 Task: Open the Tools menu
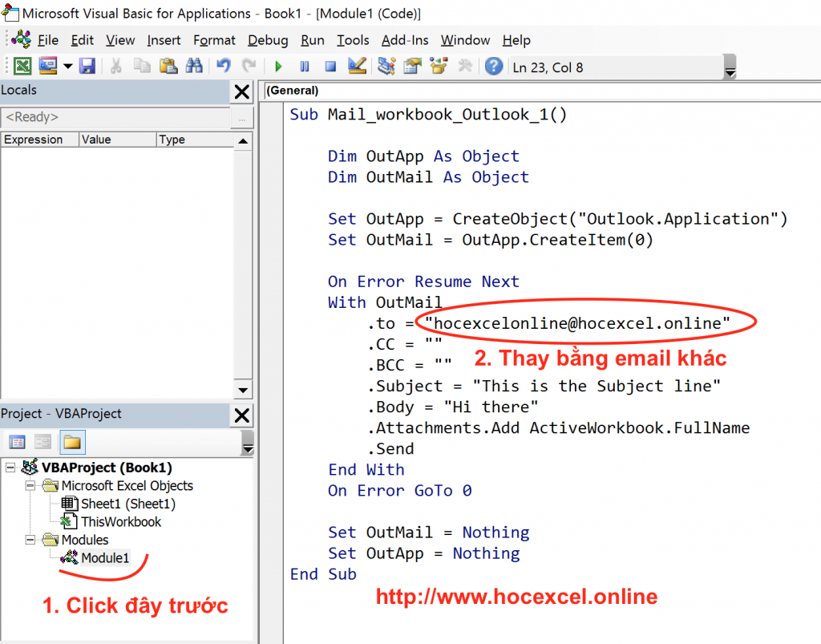coord(353,40)
